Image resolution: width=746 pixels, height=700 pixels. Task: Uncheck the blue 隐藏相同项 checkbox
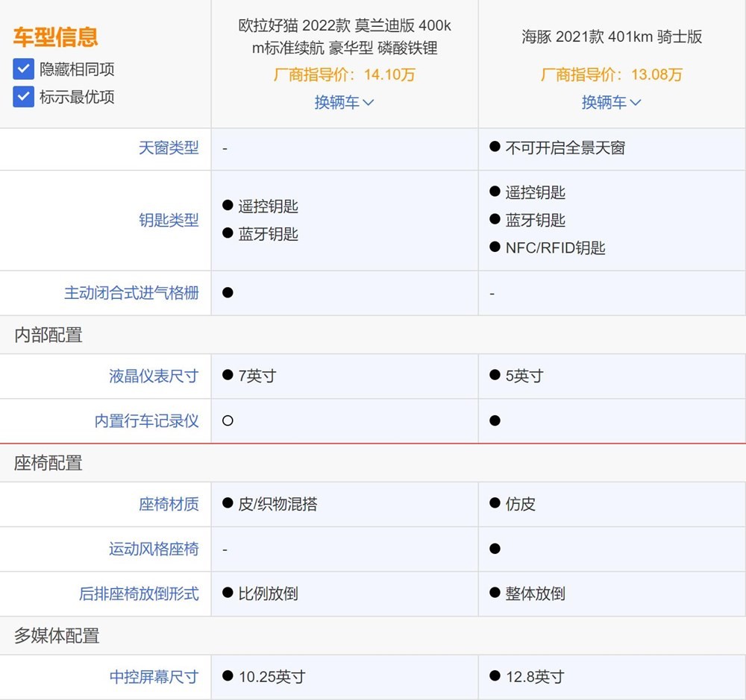pyautogui.click(x=23, y=70)
